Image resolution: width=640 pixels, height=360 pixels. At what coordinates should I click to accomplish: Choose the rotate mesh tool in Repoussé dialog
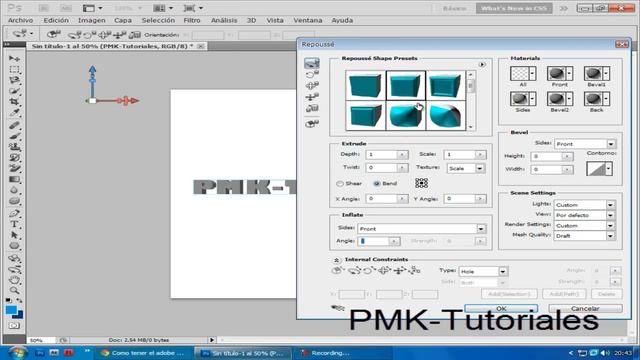point(312,63)
